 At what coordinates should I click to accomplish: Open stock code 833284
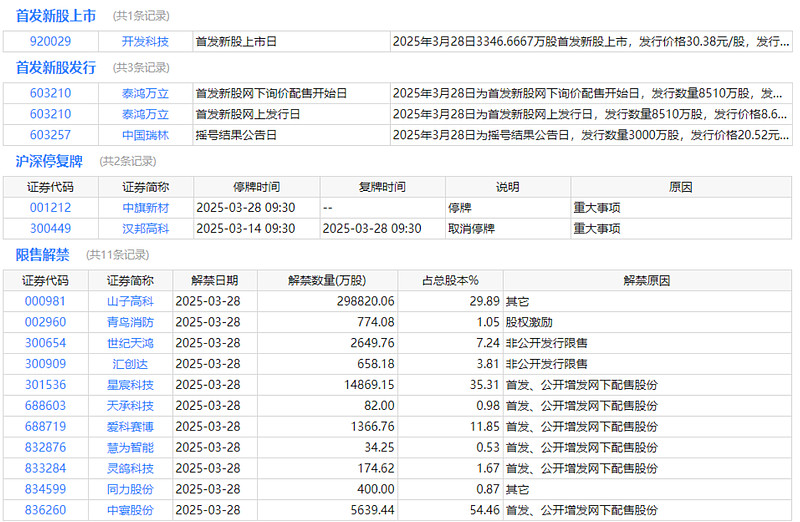click(x=45, y=468)
